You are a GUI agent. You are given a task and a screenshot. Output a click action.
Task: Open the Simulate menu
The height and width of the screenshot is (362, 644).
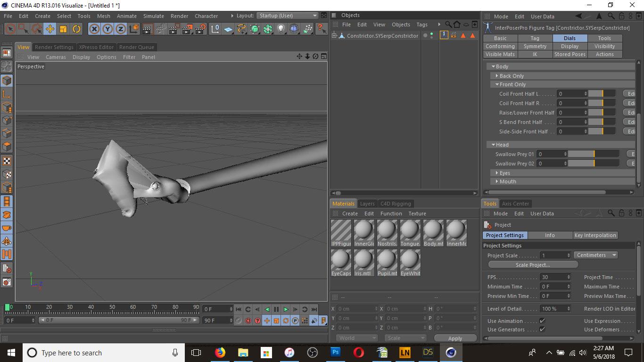153,16
